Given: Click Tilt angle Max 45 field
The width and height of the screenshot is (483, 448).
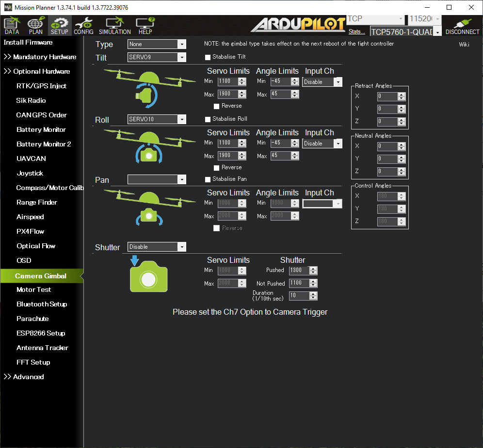Looking at the screenshot, I should [281, 94].
